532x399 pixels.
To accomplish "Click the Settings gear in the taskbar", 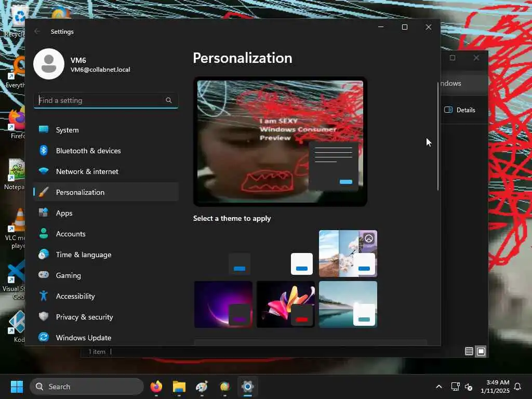I will pos(248,387).
